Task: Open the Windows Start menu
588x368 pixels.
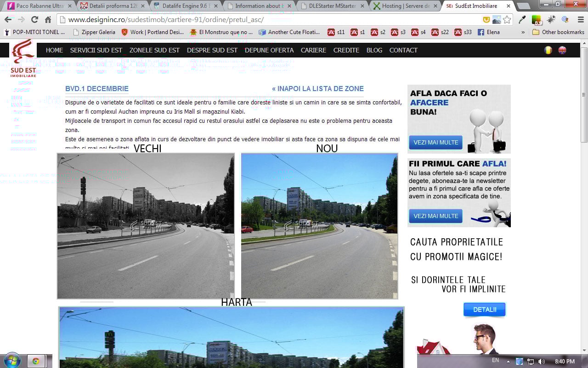Action: pos(11,361)
